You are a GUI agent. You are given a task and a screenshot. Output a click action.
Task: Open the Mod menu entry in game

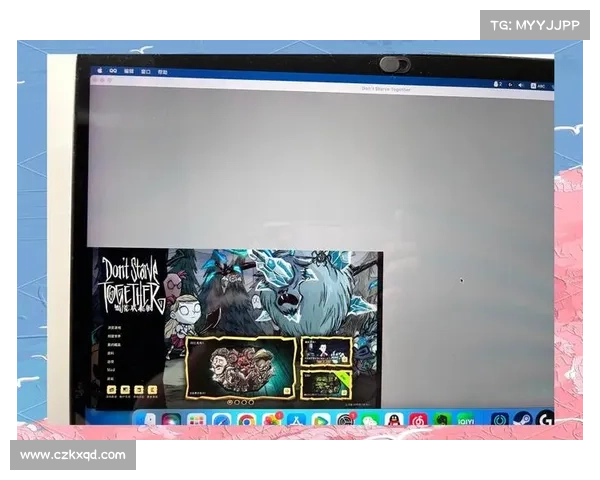pyautogui.click(x=111, y=370)
